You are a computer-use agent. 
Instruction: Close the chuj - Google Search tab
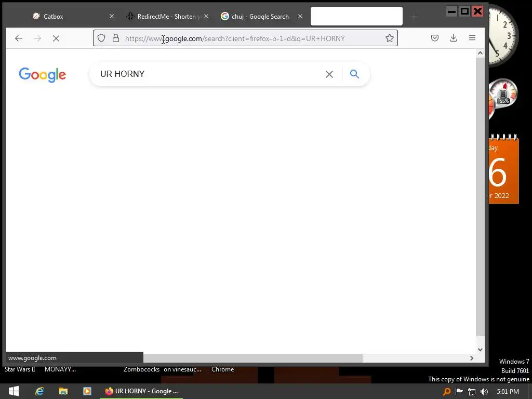(x=300, y=16)
